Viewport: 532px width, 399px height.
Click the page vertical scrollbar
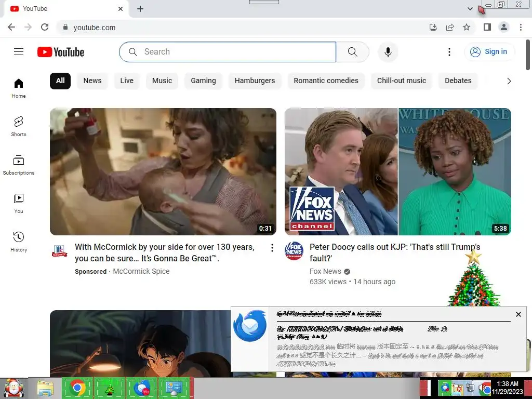pyautogui.click(x=528, y=55)
